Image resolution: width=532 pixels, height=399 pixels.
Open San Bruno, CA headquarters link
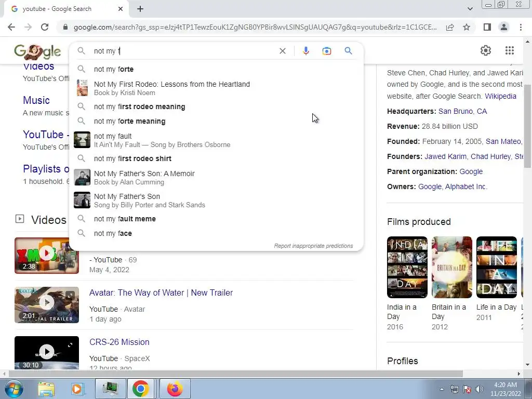coord(462,111)
